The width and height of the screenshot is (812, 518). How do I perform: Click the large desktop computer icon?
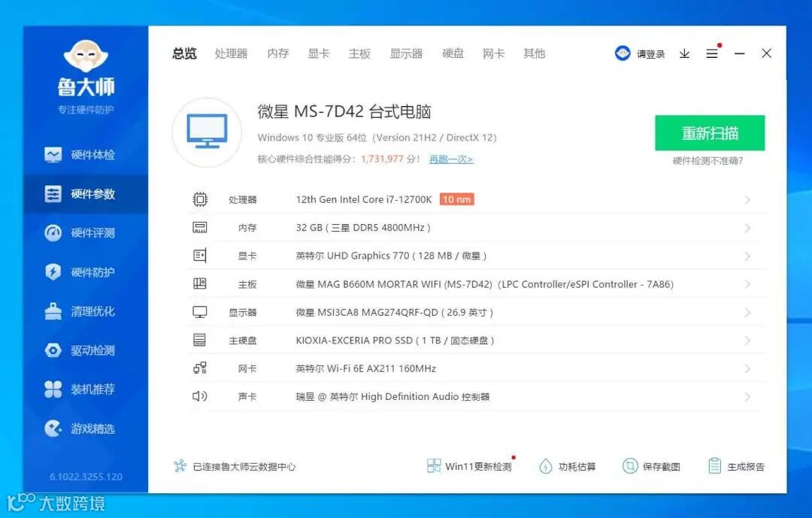tap(208, 132)
